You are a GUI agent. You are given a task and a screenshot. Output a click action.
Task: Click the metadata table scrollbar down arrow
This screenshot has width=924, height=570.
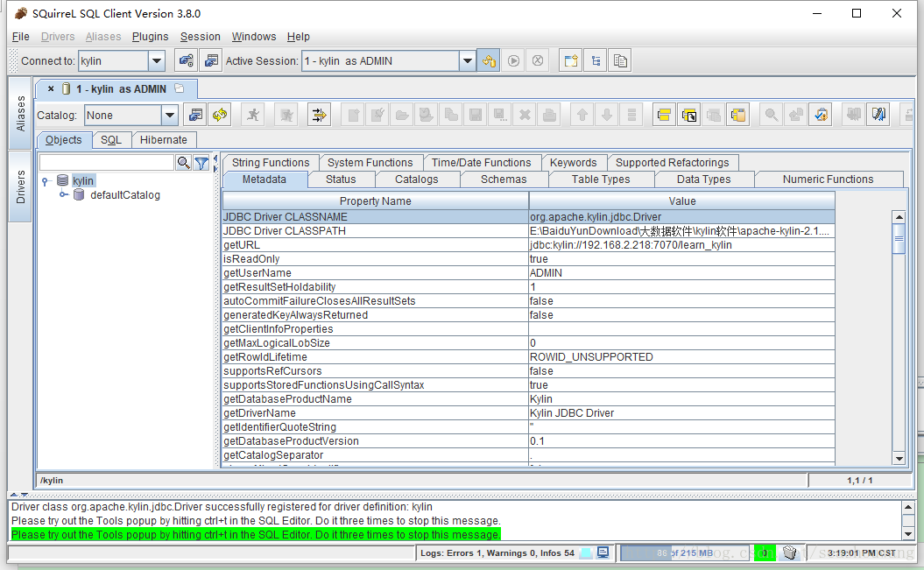[899, 459]
